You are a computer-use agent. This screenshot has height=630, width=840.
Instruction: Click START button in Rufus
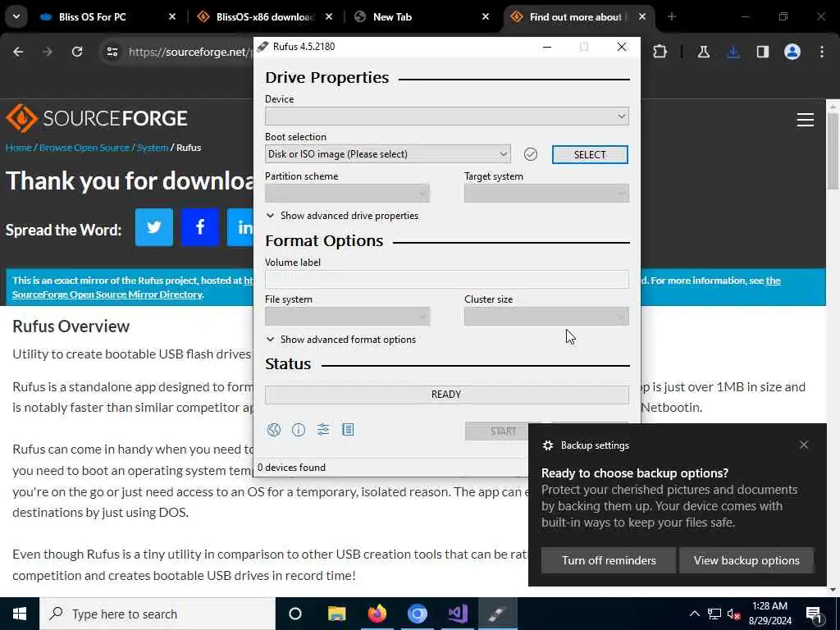[503, 431]
